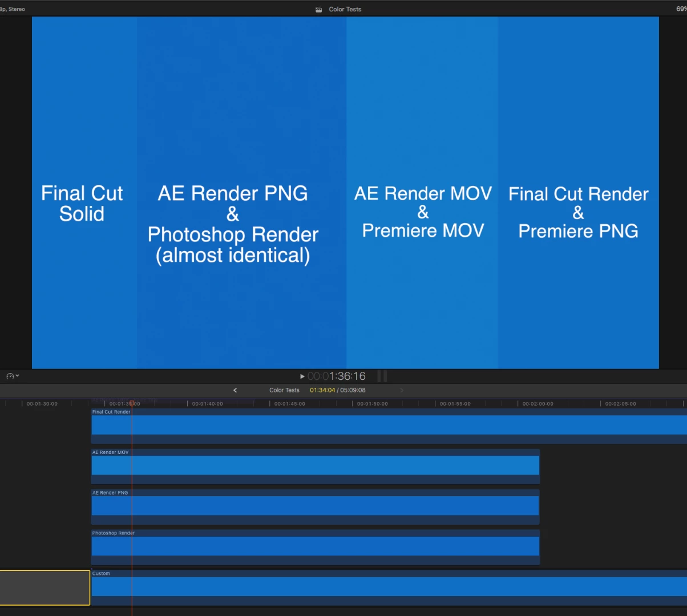Click the Final Cut Render & Premiere PNG text
The width and height of the screenshot is (687, 616).
(579, 212)
